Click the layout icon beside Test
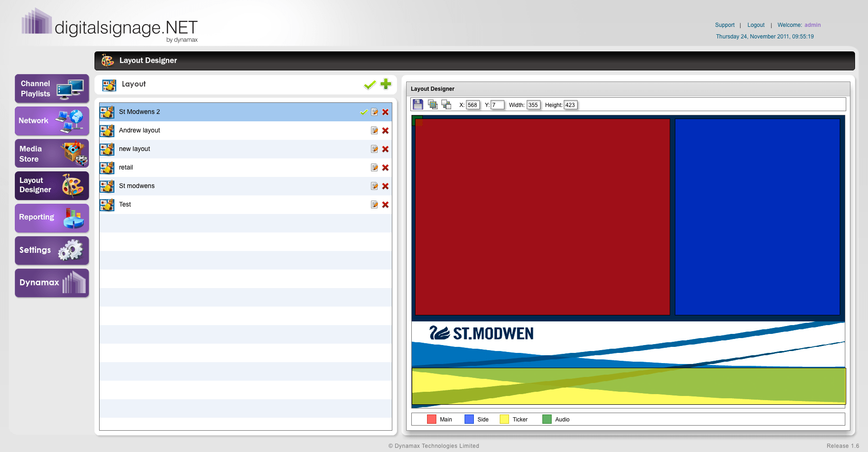Viewport: 868px width, 452px height. (x=107, y=205)
